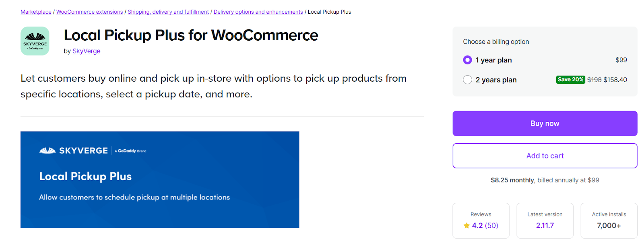
Task: Click the GoDaddy Brand text in banner
Action: click(130, 151)
